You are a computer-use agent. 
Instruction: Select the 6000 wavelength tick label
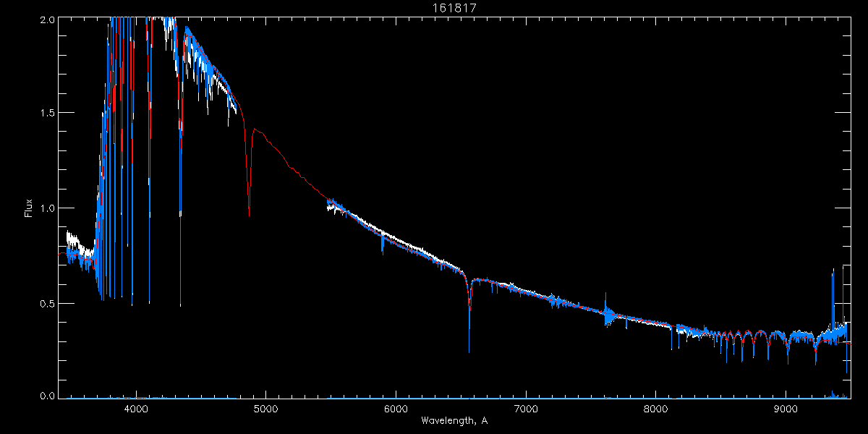(396, 409)
